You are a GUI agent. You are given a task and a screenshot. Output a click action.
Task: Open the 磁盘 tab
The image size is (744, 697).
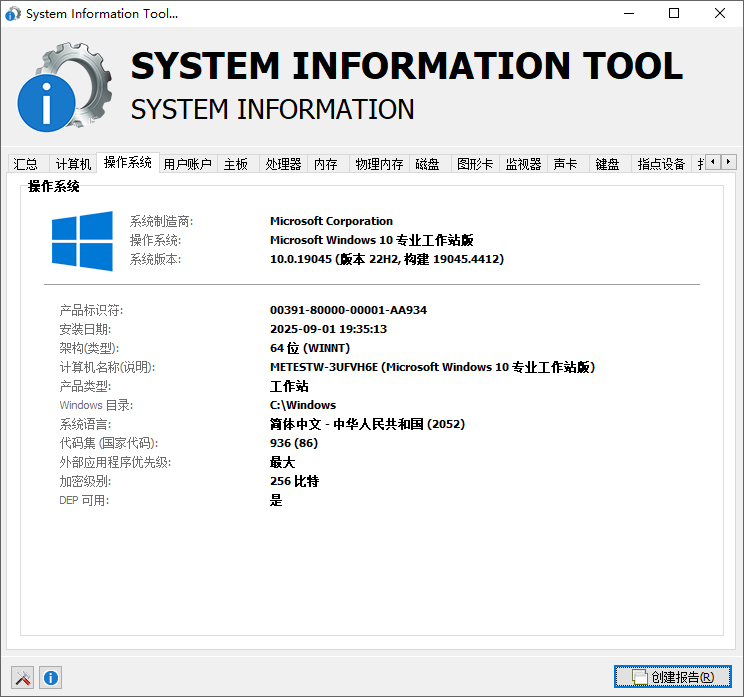pos(430,164)
